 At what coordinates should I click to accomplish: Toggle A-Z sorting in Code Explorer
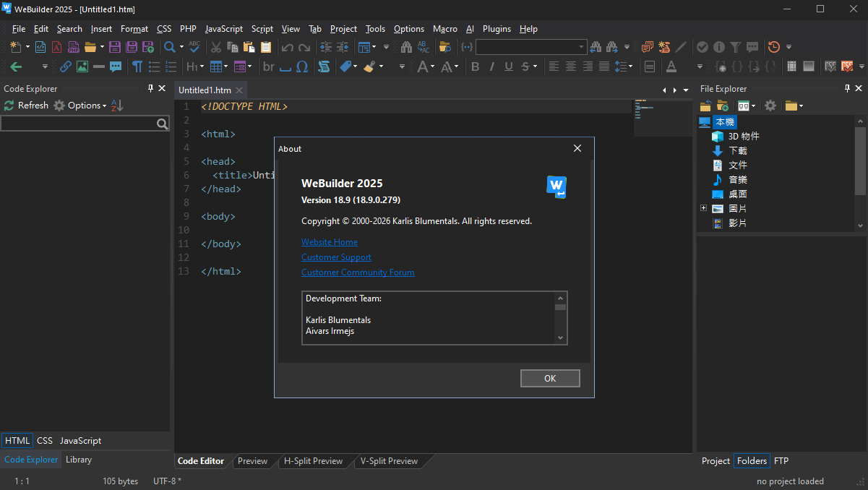click(117, 106)
